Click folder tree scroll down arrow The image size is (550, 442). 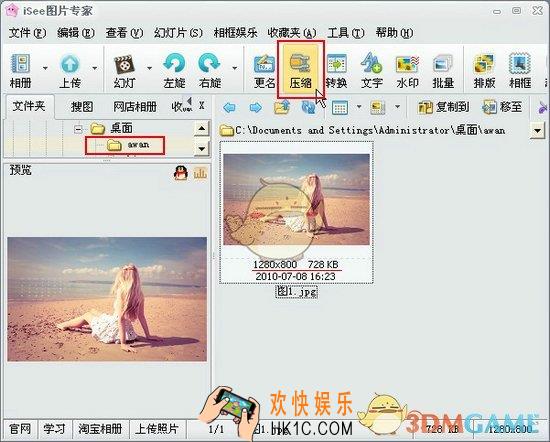point(201,148)
